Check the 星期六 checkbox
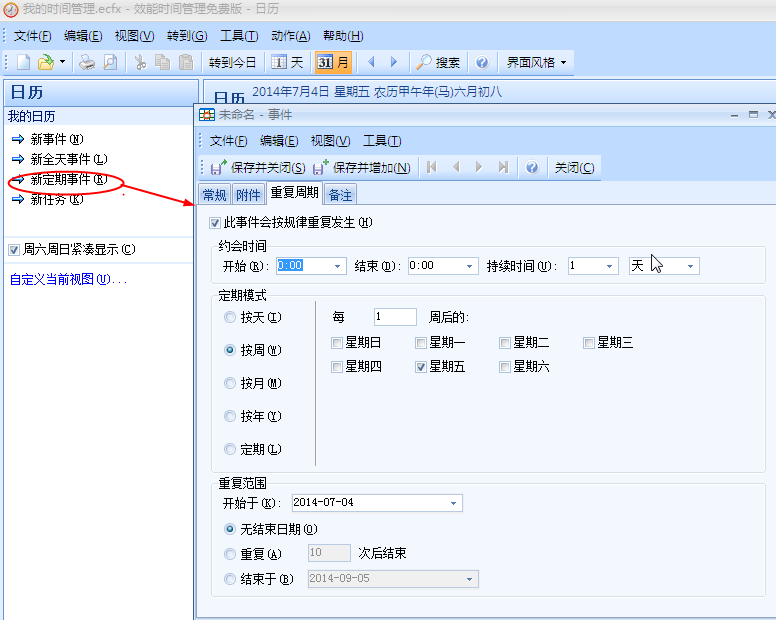Screen dimensions: 776x620 click(505, 367)
